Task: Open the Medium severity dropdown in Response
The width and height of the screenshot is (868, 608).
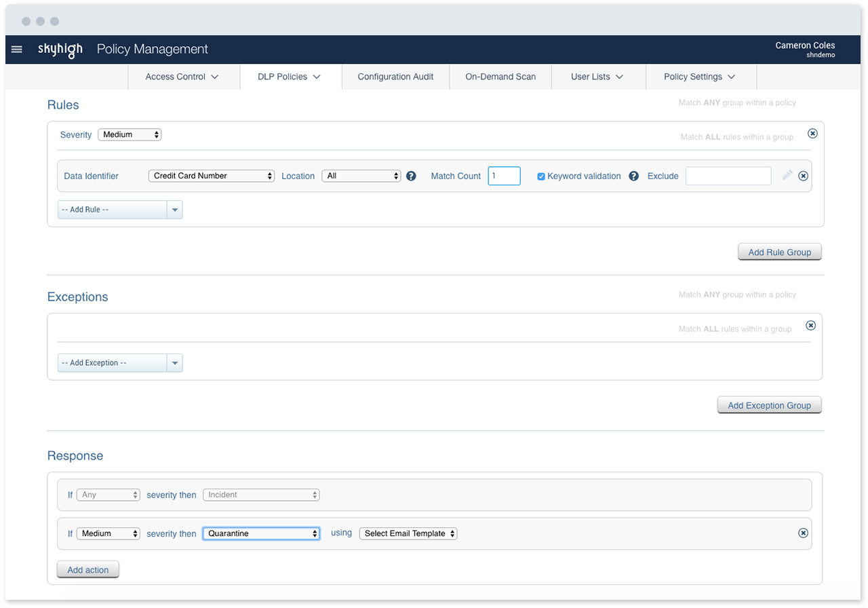Action: (108, 533)
